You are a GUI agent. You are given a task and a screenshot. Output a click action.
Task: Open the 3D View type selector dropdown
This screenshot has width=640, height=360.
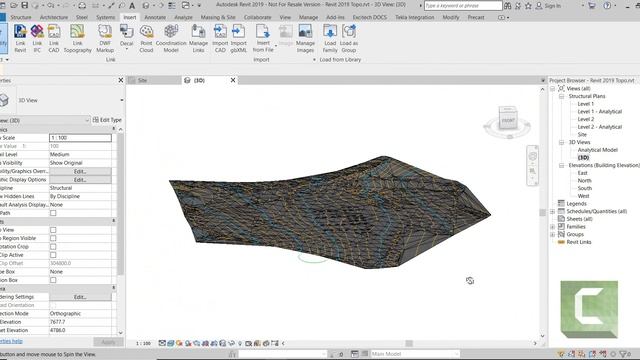[x=122, y=100]
